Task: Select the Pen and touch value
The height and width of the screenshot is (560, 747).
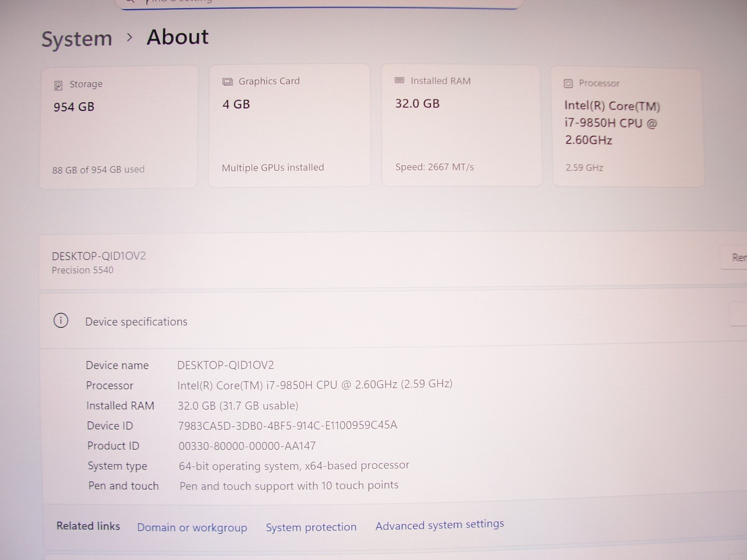Action: tap(289, 486)
